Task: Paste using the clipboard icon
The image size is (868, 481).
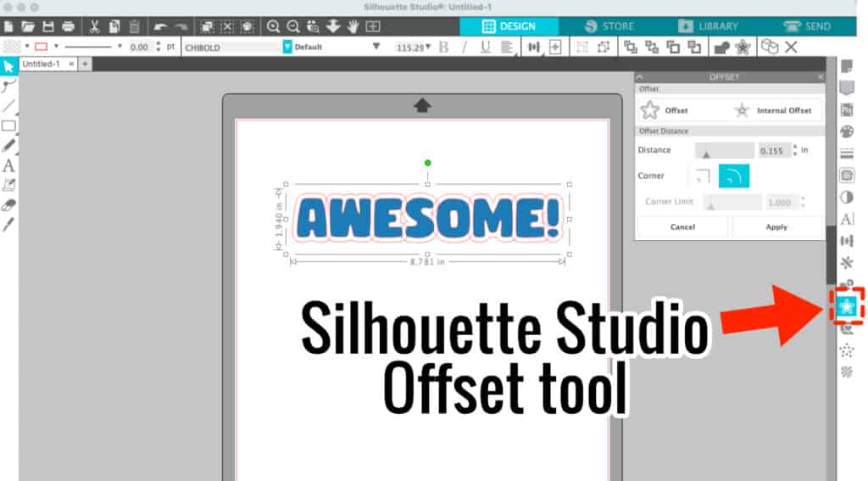Action: pos(134,26)
